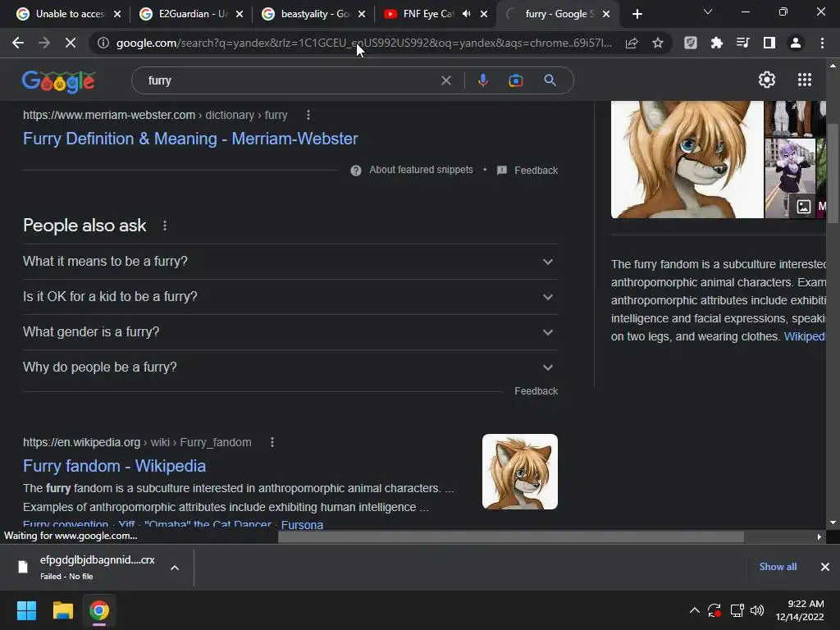
Task: Open the Fursona sublink
Action: tap(302, 525)
